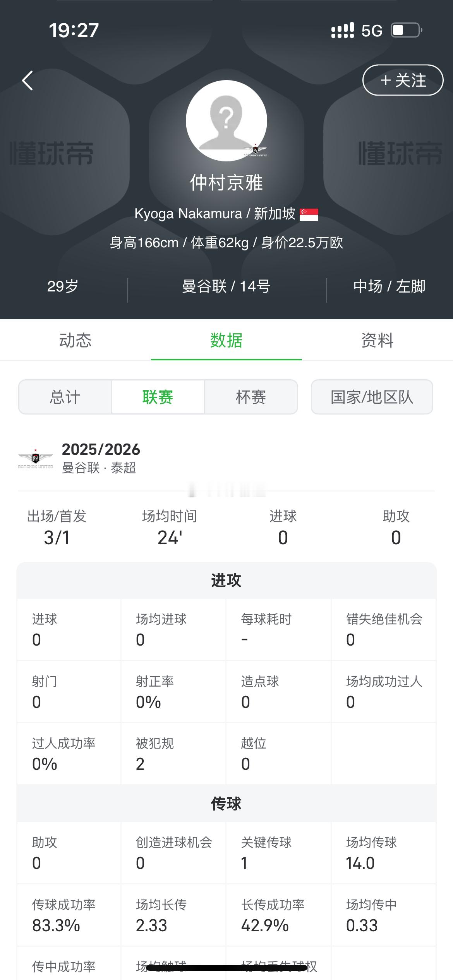Screen dimensions: 453x980
Task: Tap the Singapore flag icon
Action: click(x=309, y=214)
